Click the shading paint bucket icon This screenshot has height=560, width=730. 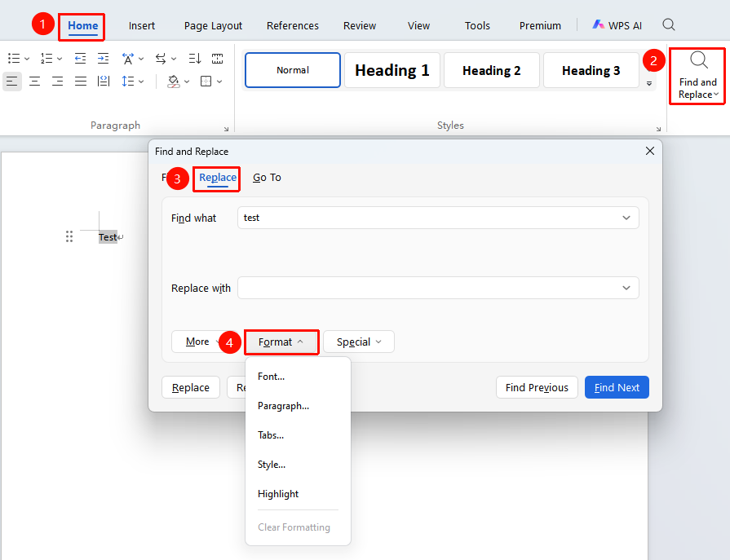point(173,82)
